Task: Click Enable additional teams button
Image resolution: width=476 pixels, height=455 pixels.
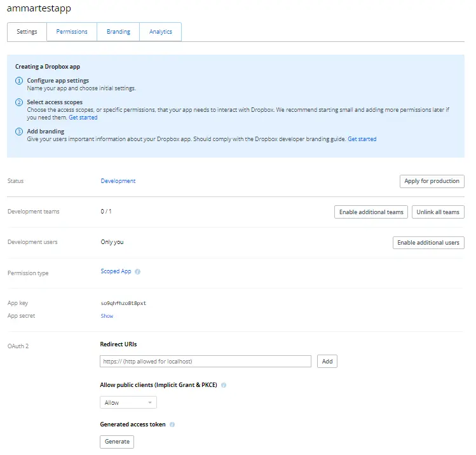Action: 371,212
